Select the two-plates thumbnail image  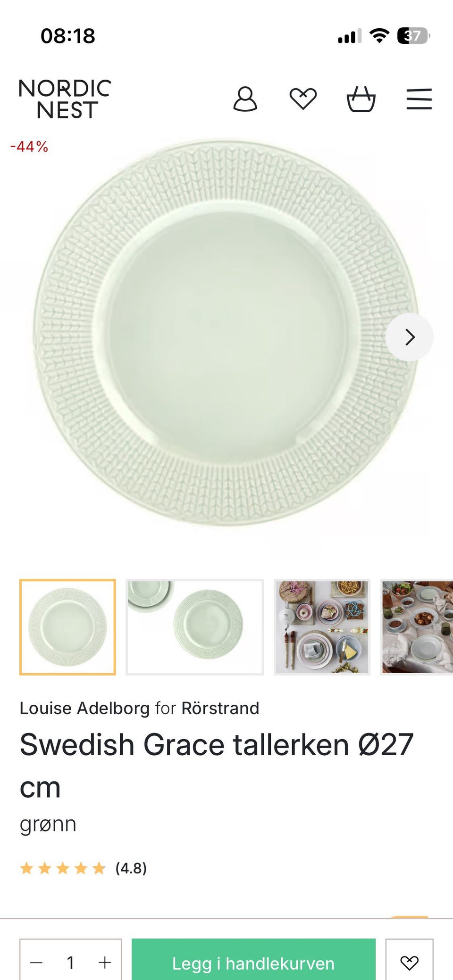tap(195, 627)
